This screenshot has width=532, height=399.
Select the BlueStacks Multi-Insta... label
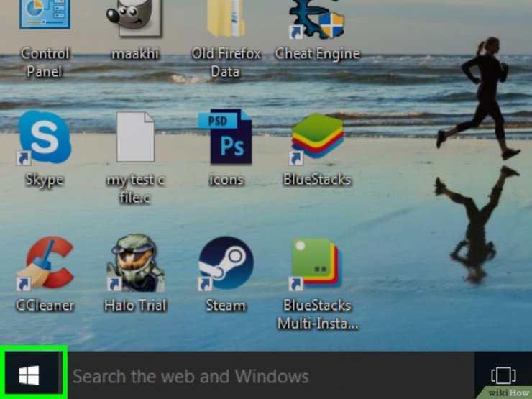coord(317,314)
